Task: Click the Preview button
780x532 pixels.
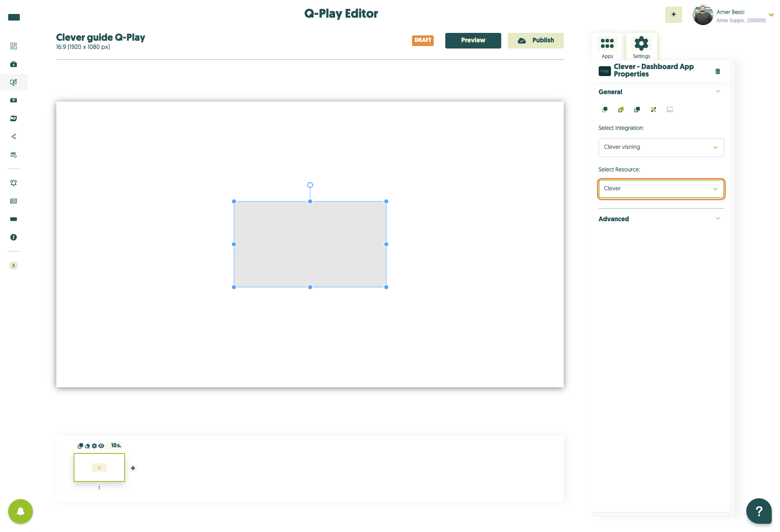Action: [x=473, y=40]
